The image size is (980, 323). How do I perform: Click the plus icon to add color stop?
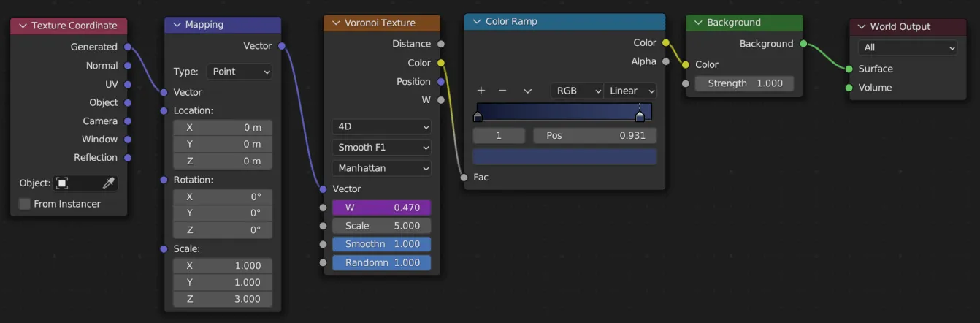481,91
